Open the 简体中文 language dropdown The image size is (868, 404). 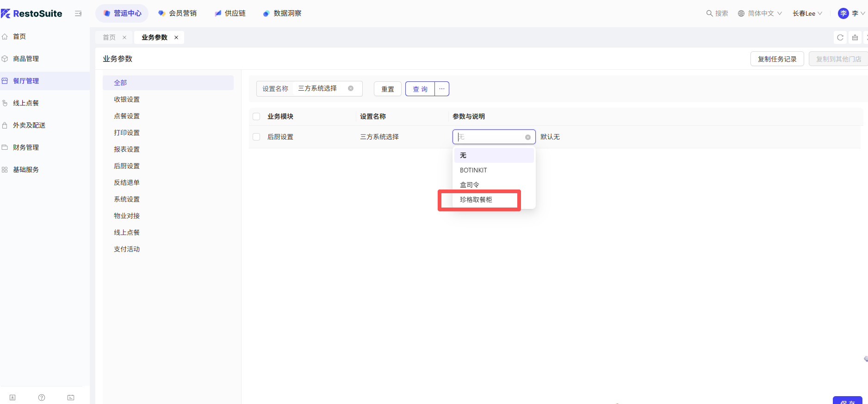click(x=760, y=13)
